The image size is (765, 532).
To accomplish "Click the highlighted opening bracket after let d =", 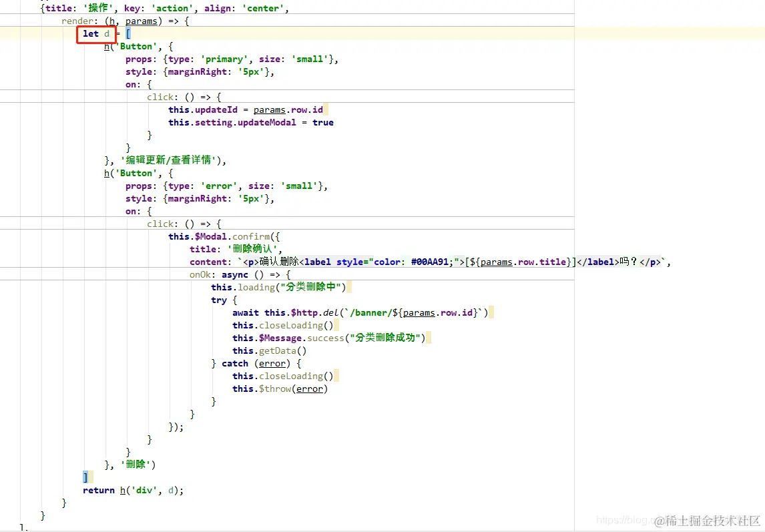I will coord(128,33).
